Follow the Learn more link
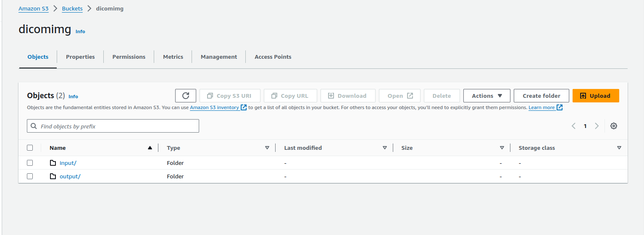The width and height of the screenshot is (644, 235). [541, 107]
